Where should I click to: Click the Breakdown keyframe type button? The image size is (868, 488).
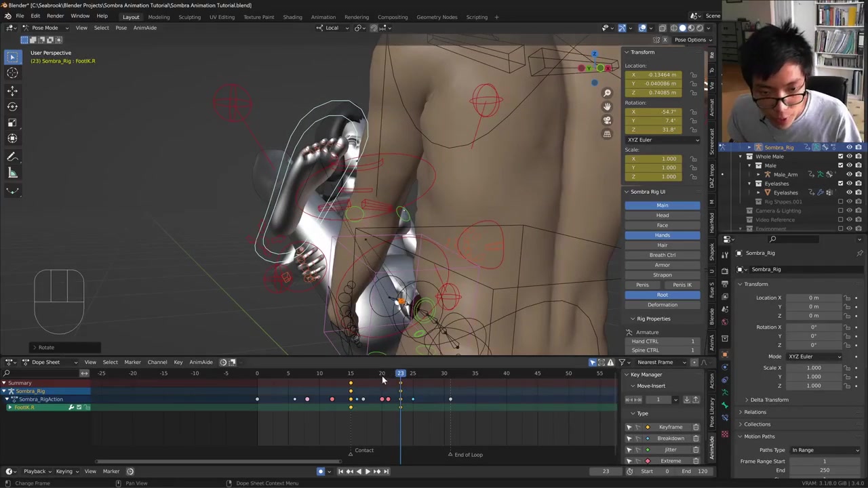[x=670, y=439]
